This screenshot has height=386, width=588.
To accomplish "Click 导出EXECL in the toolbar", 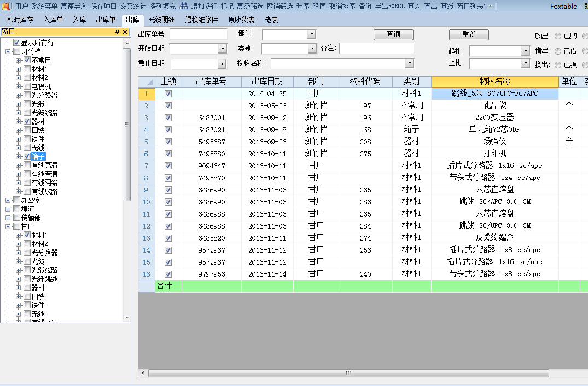I will tap(389, 6).
